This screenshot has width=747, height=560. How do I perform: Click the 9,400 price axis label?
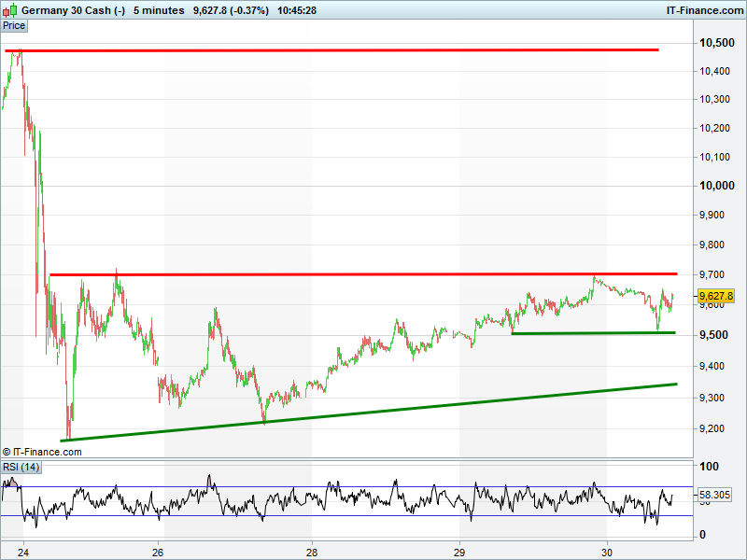point(712,366)
